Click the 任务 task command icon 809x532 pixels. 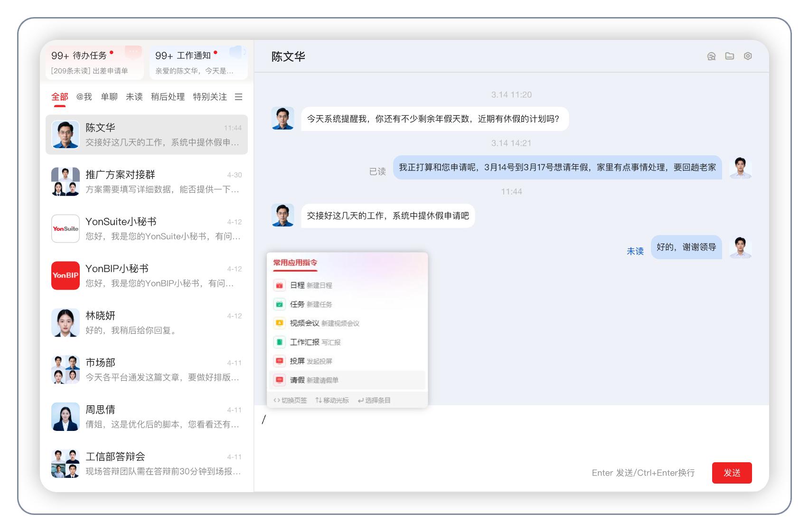(280, 304)
